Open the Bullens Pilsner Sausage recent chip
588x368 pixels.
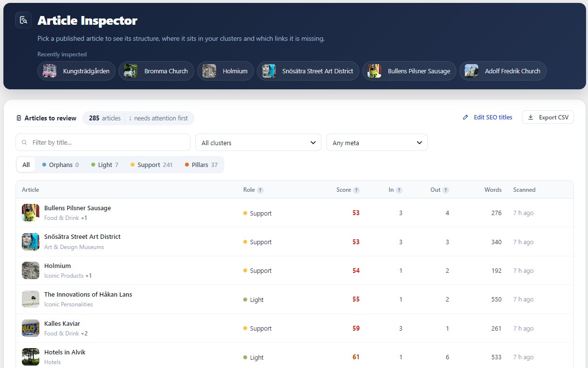coord(409,71)
